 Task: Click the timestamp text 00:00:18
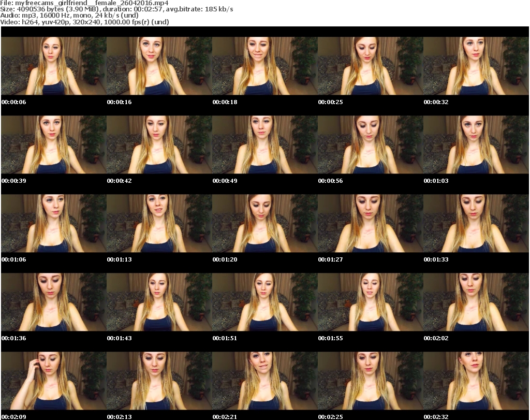[x=225, y=102]
